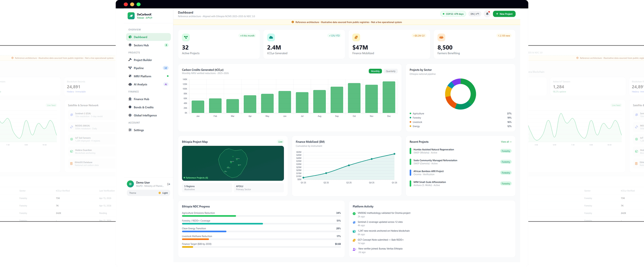Image resolution: width=644 pixels, height=267 pixels.
Task: Open African Bamboo ARR Project
Action: click(x=460, y=173)
